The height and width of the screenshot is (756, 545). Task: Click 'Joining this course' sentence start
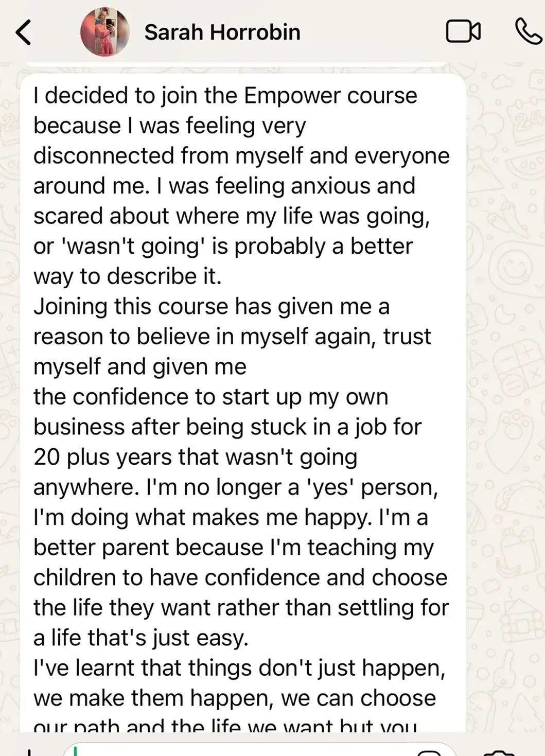(x=131, y=307)
